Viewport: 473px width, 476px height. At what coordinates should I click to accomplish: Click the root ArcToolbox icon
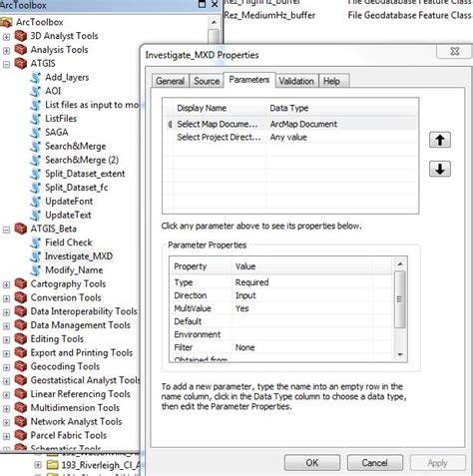click(x=6, y=22)
